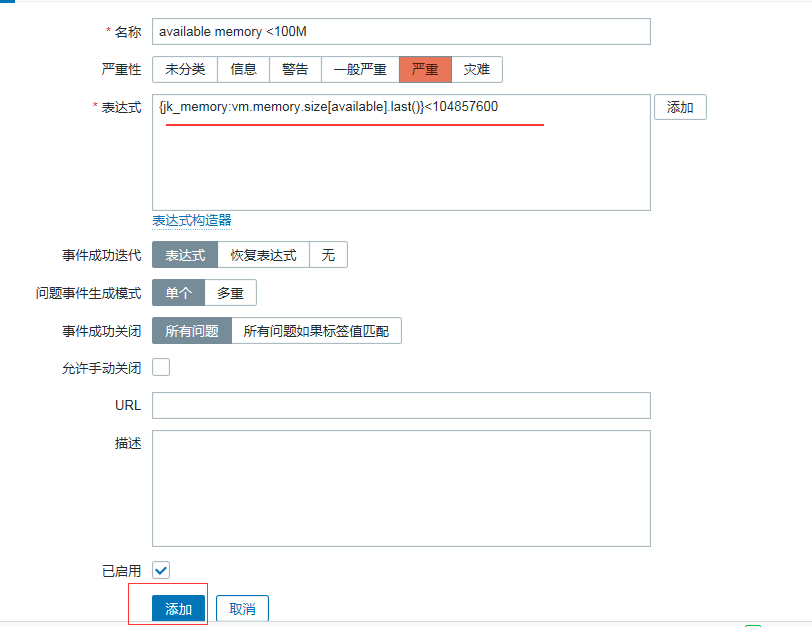812x627 pixels.
Task: Choose 无 for 事件成功迭代
Action: pyautogui.click(x=328, y=255)
